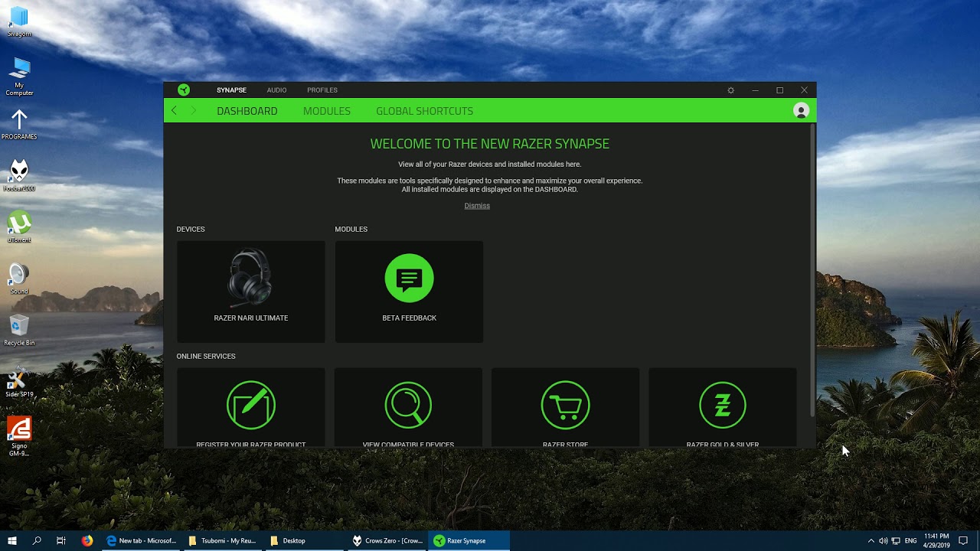This screenshot has height=551, width=980.
Task: Switch to the MODULES tab
Action: tap(327, 111)
